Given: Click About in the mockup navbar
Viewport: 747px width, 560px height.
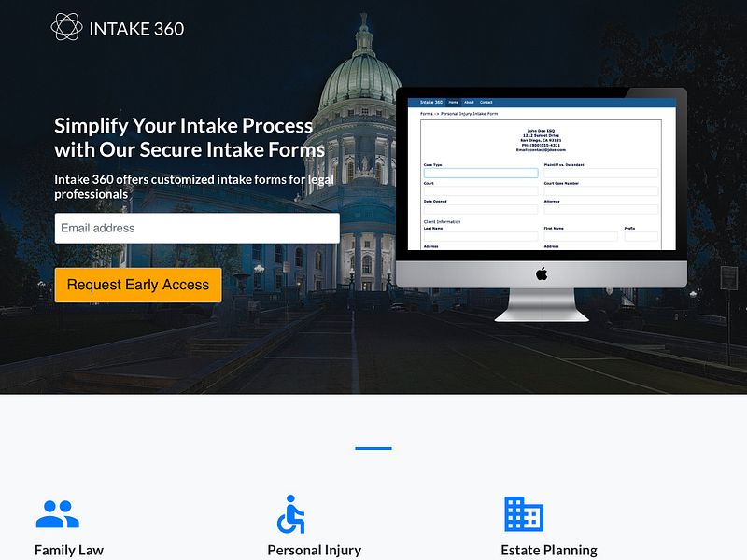Looking at the screenshot, I should [x=469, y=102].
